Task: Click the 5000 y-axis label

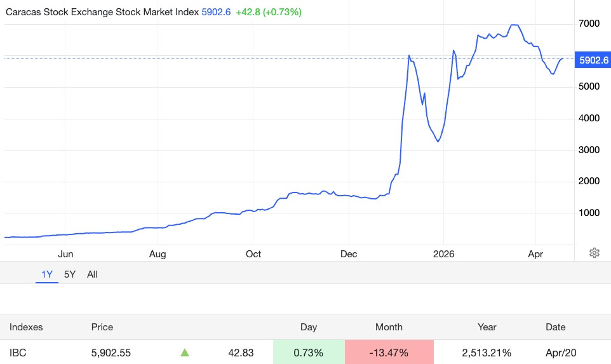Action: pyautogui.click(x=589, y=86)
